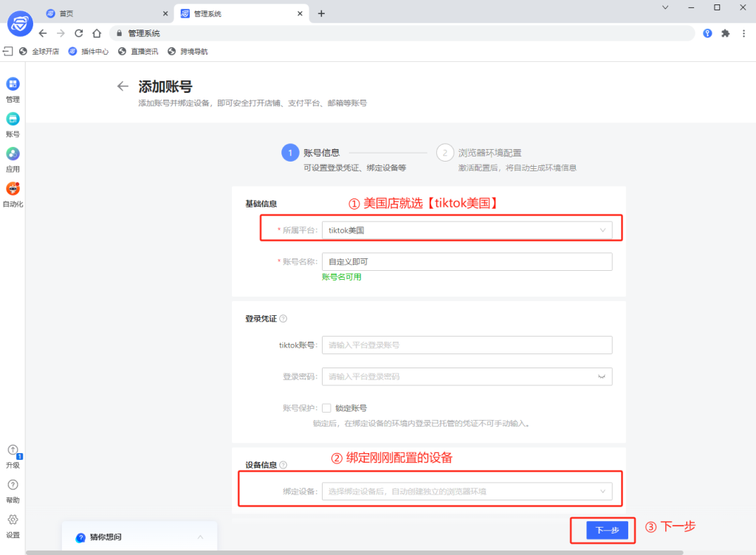Click the blue location pin toolbar icon

[x=707, y=33]
